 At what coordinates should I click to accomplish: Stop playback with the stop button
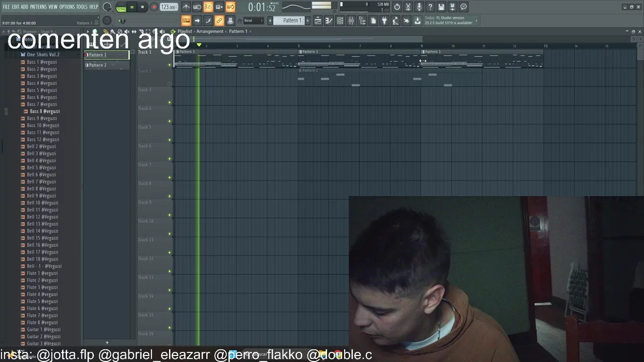pos(142,7)
